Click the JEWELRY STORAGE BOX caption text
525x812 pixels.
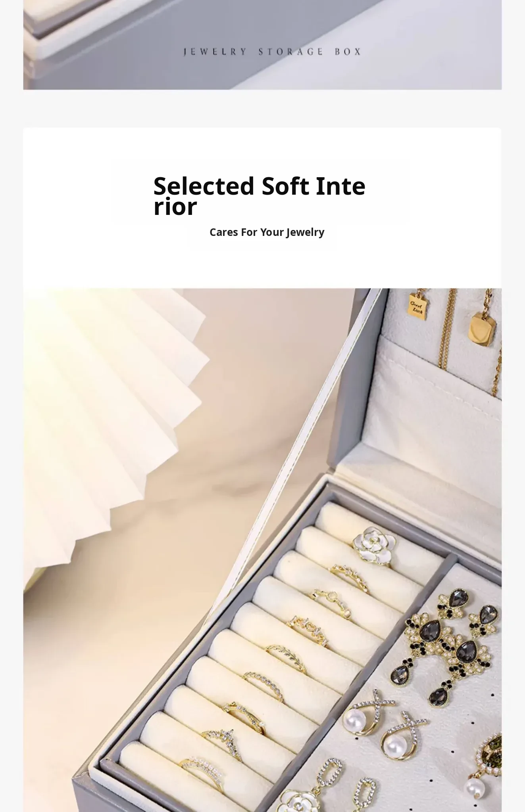[272, 52]
